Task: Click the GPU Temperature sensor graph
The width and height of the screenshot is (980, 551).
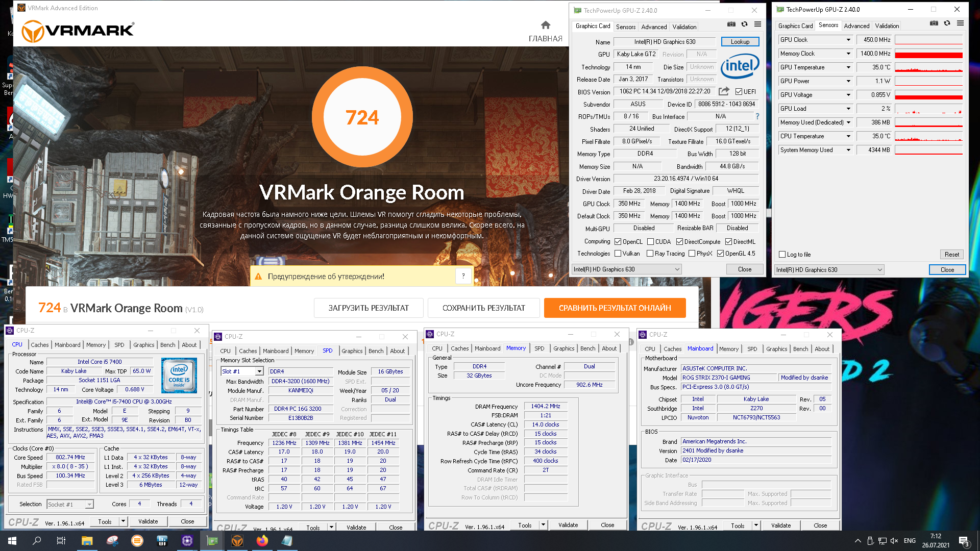Action: 928,67
